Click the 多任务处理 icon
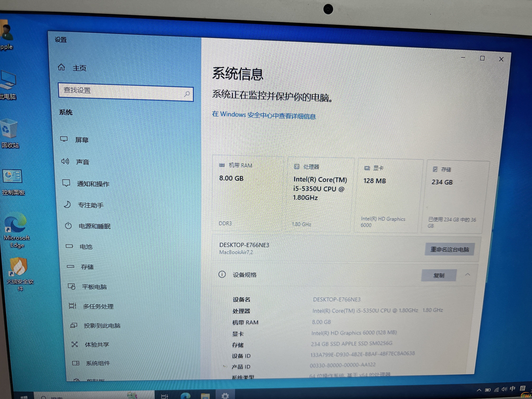 click(x=72, y=306)
